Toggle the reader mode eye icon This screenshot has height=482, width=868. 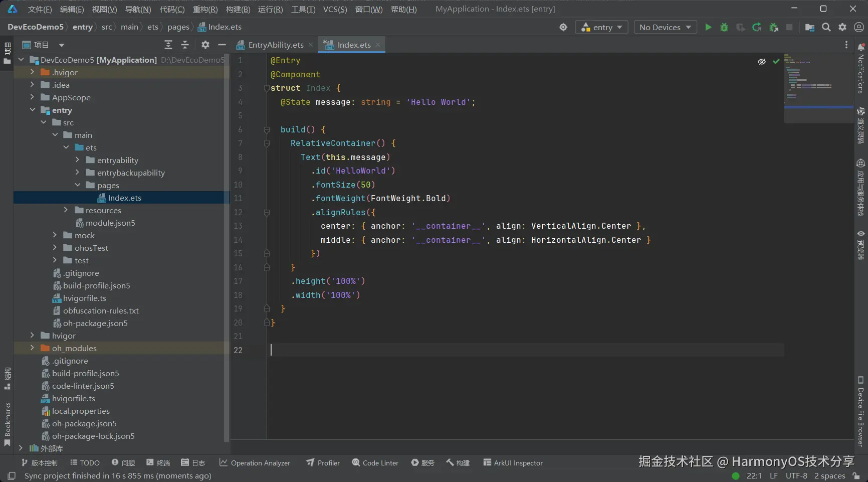point(762,61)
